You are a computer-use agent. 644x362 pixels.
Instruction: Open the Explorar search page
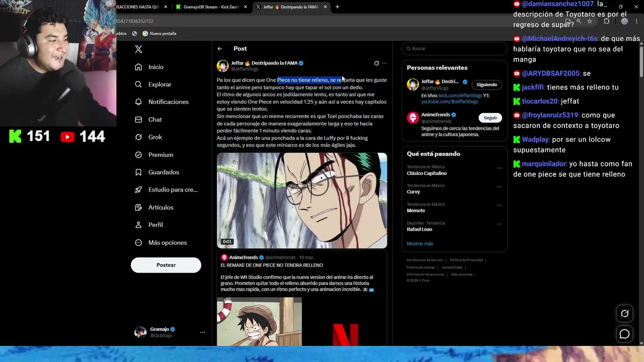pos(153,84)
